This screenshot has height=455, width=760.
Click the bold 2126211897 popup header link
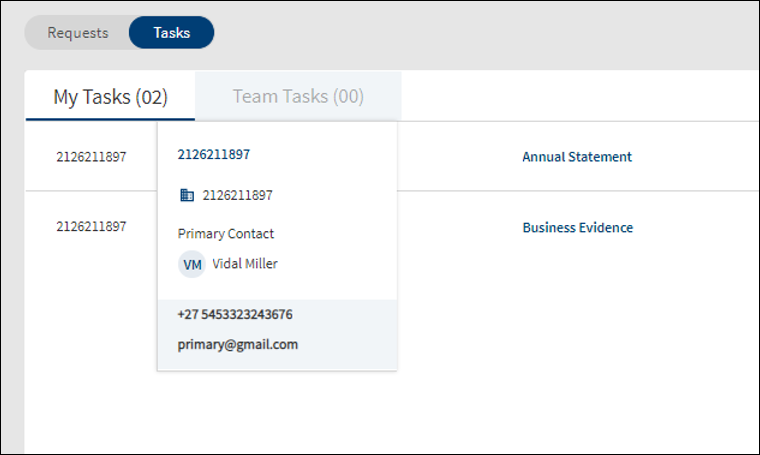pyautogui.click(x=214, y=154)
